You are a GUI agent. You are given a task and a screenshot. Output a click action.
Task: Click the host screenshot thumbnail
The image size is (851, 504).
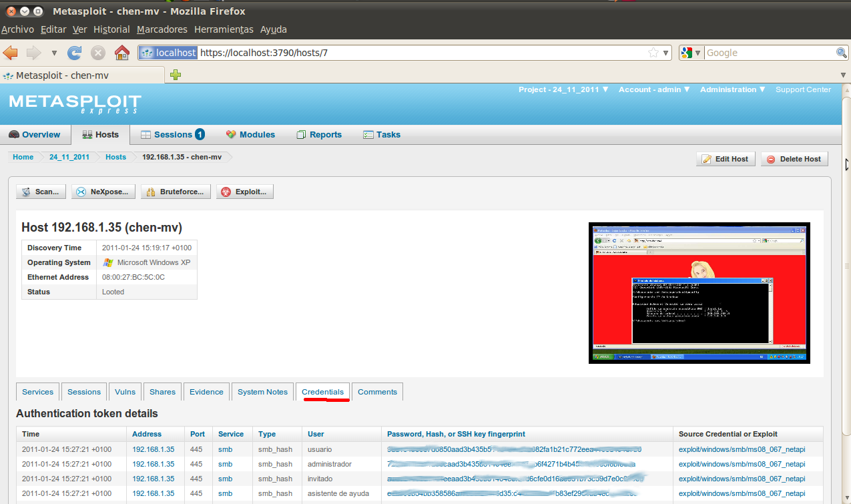pos(699,292)
